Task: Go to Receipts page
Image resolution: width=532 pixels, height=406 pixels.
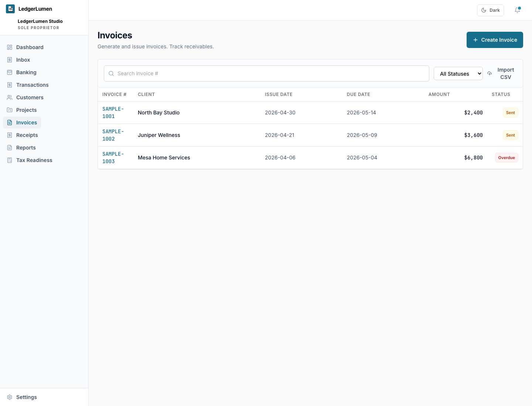Action: point(23,135)
